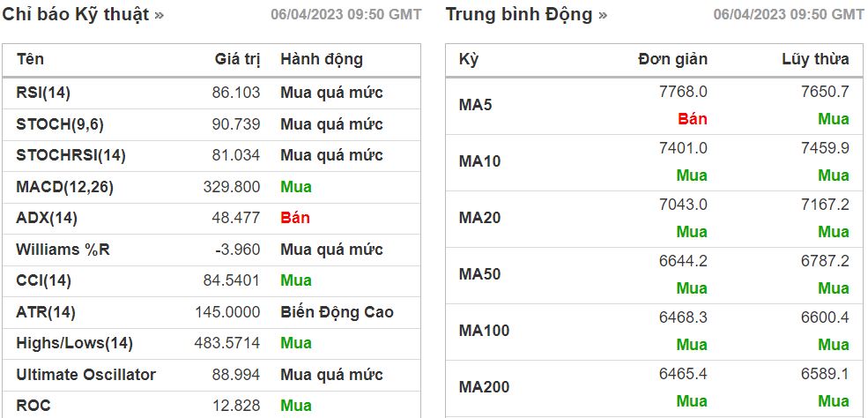Image resolution: width=868 pixels, height=418 pixels.
Task: Click the Mua quá mức in Williams %R row
Action: 331,250
